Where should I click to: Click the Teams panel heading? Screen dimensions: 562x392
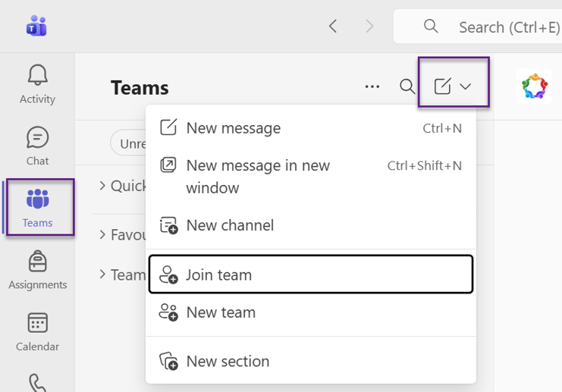(140, 88)
